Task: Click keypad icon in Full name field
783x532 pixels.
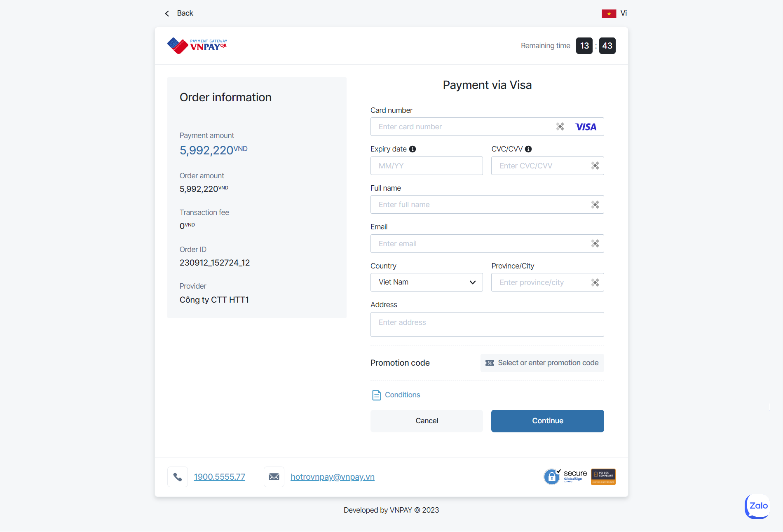Action: point(595,205)
